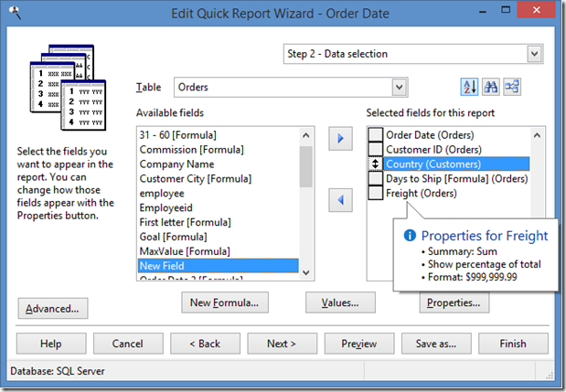Click the Finish button
Screen dimensions: 566x392
[513, 344]
